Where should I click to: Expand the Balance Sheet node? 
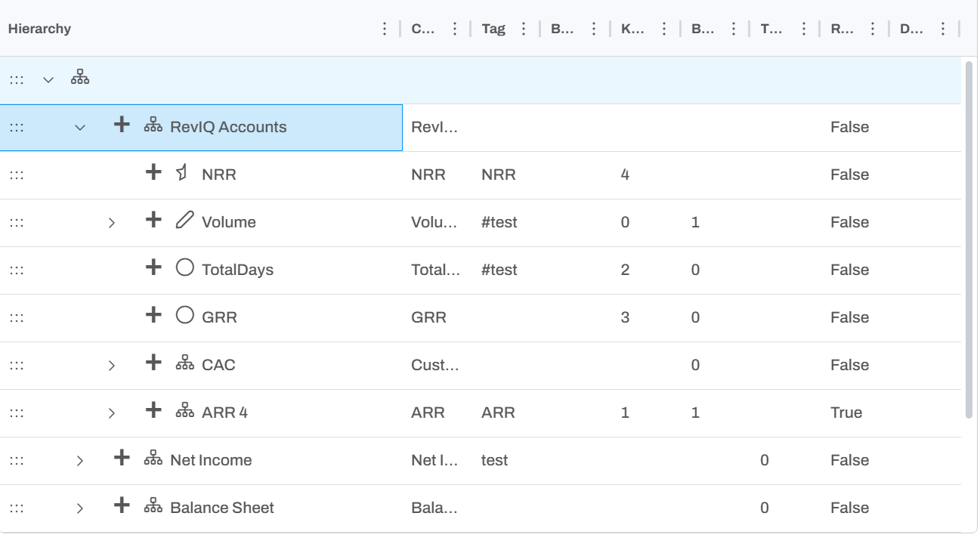click(x=80, y=508)
